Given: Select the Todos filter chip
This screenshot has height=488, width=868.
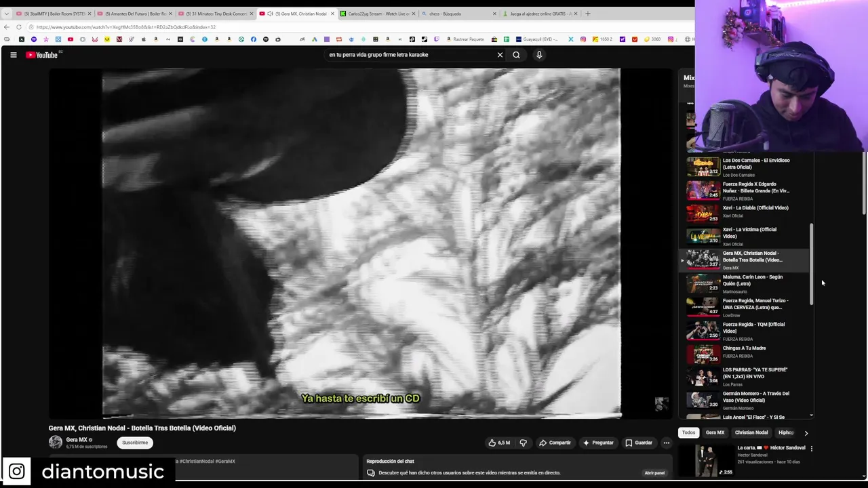Looking at the screenshot, I should tap(688, 432).
